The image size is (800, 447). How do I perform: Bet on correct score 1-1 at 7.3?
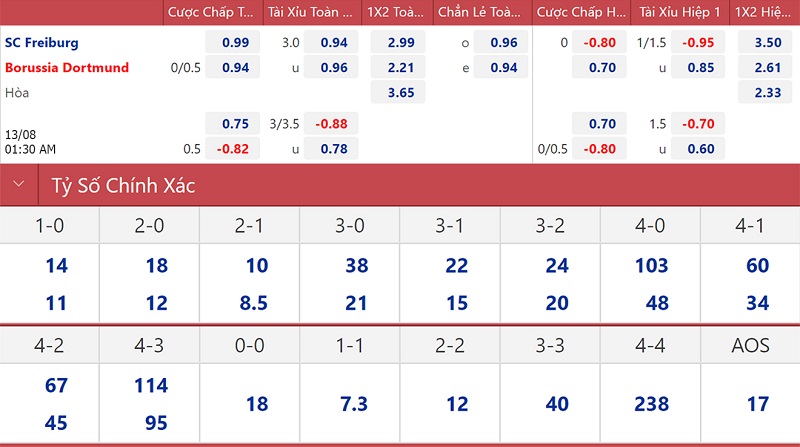(x=354, y=404)
